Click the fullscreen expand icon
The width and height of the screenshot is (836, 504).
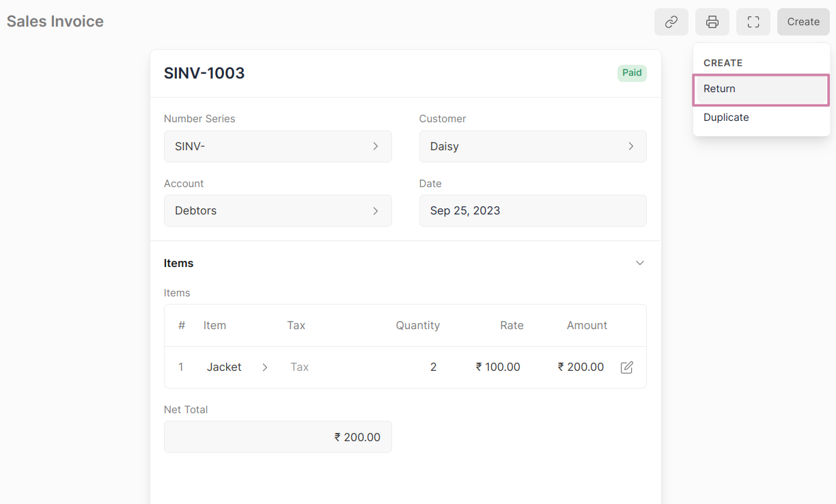tap(753, 22)
